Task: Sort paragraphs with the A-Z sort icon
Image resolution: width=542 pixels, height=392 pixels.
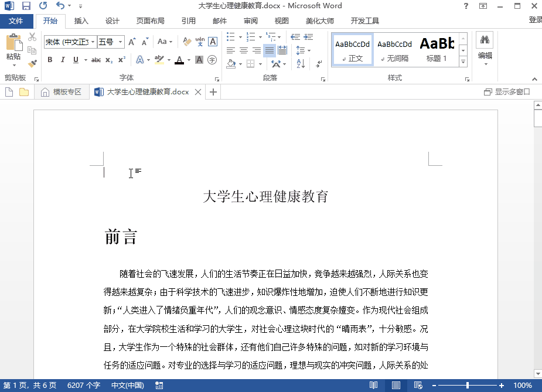Action: 301,63
